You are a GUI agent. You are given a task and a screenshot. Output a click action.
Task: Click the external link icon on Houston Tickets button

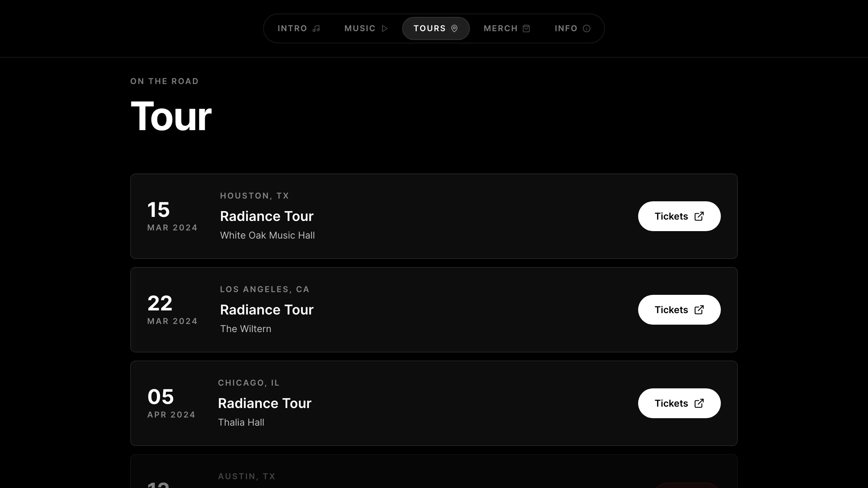click(698, 216)
